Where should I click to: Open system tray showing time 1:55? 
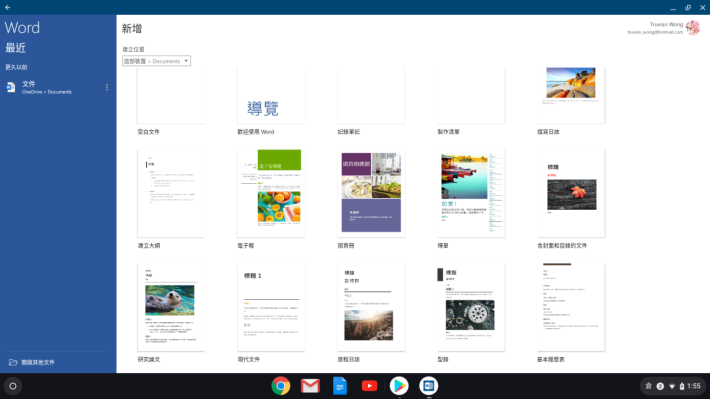tap(673, 386)
